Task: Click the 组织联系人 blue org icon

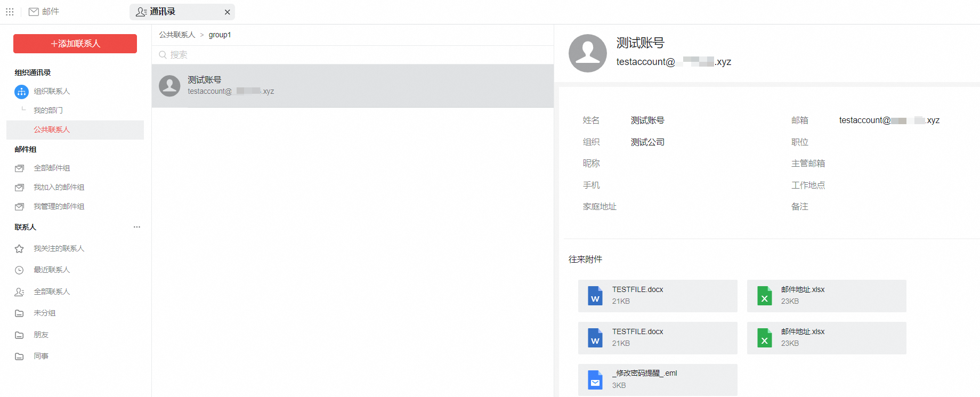Action: coord(21,92)
